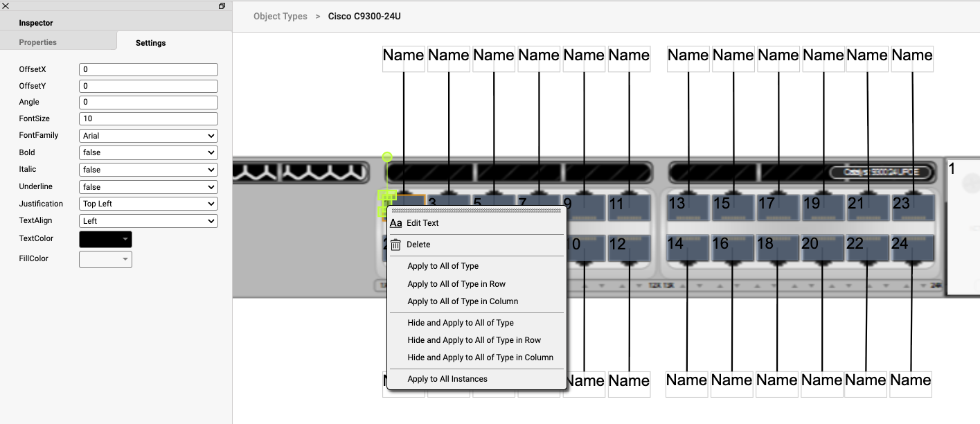Viewport: 980px width, 424px height.
Task: Open the Justification Top Left dropdown
Action: [x=148, y=204]
